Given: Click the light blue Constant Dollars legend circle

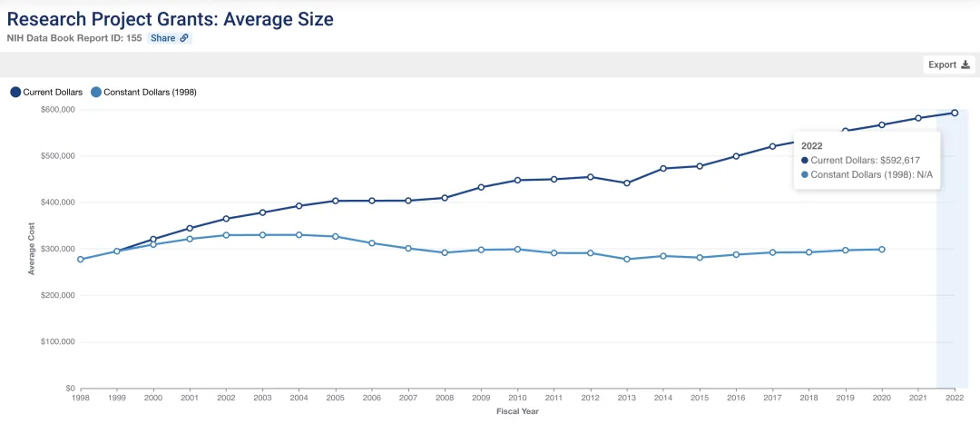Looking at the screenshot, I should pyautogui.click(x=96, y=92).
